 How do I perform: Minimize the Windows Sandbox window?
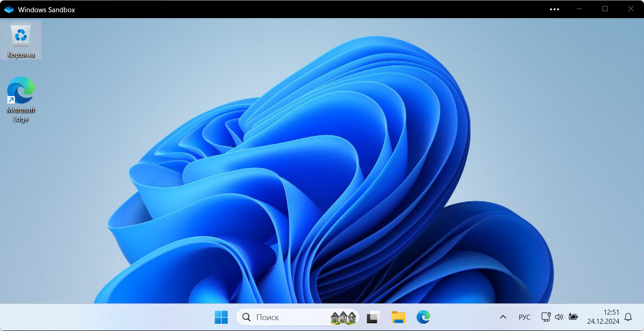pyautogui.click(x=579, y=9)
